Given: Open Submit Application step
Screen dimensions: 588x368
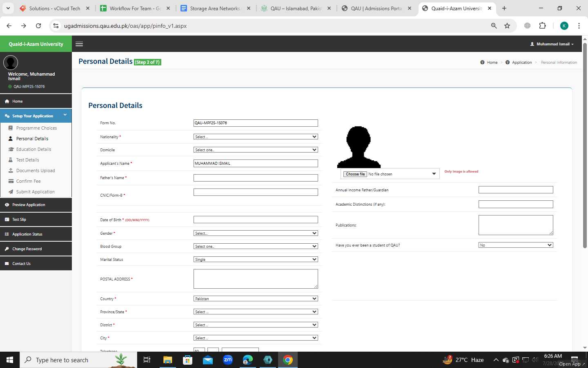Looking at the screenshot, I should pyautogui.click(x=35, y=192).
